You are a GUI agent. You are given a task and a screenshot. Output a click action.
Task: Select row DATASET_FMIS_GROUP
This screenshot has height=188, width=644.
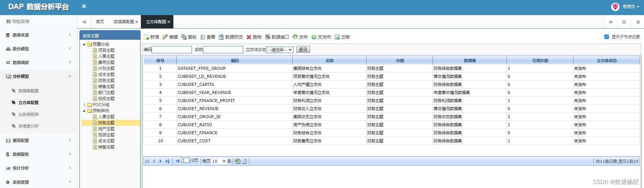coord(391,68)
